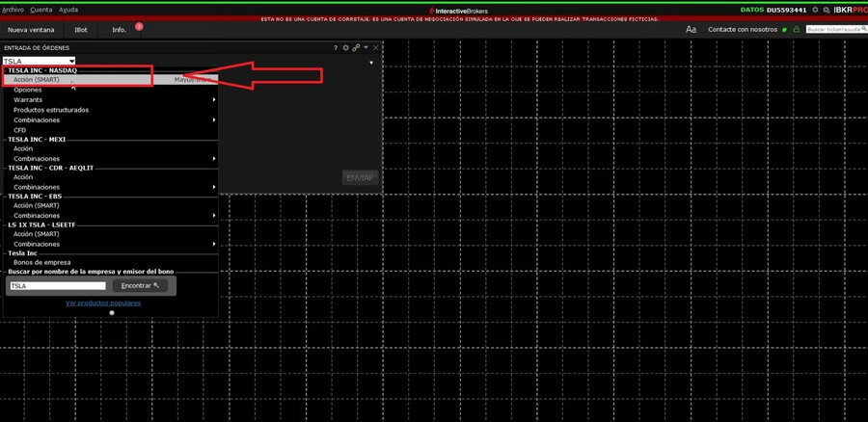Click the green lock icon
This screenshot has width=868, height=422.
(x=796, y=29)
